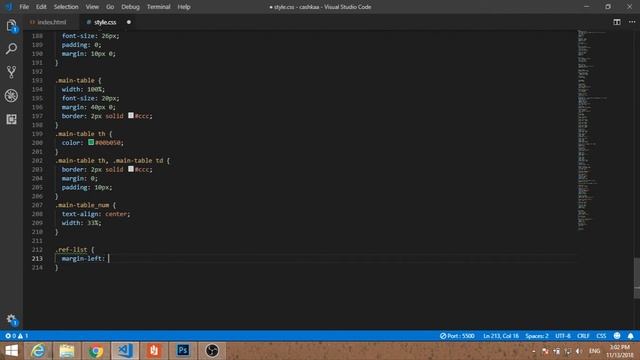This screenshot has height=360, width=640.
Task: Select the style.css tab
Action: point(105,22)
